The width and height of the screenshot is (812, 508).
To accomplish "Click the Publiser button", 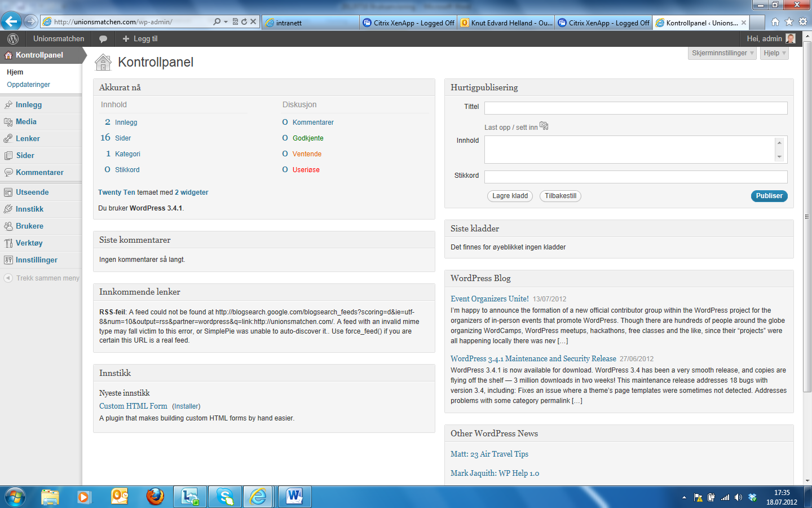I will click(x=769, y=196).
